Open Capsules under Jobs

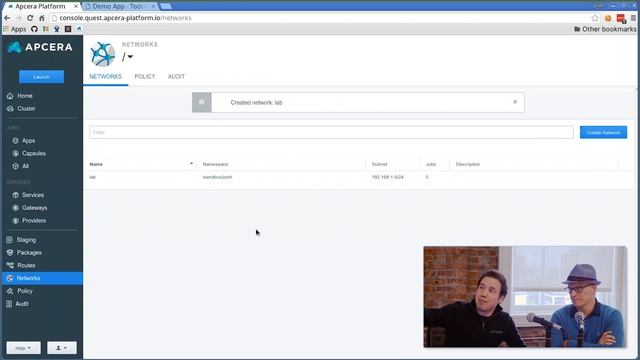click(34, 153)
